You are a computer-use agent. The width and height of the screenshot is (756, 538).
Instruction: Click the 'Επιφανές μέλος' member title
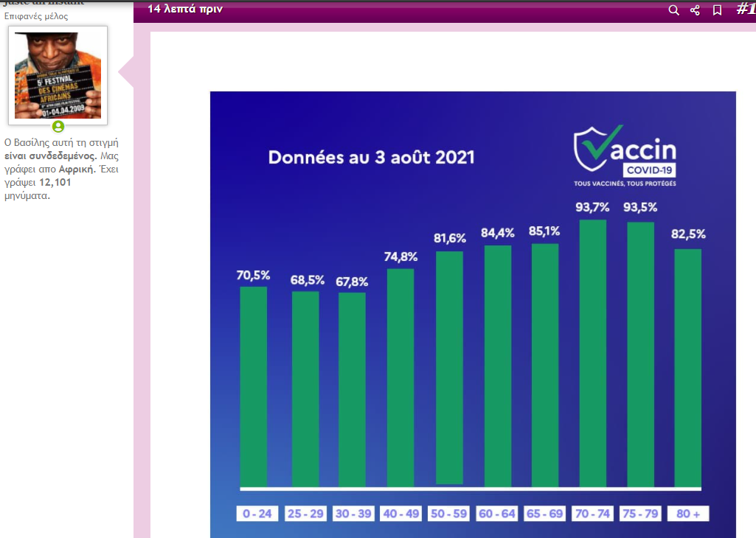pos(36,16)
